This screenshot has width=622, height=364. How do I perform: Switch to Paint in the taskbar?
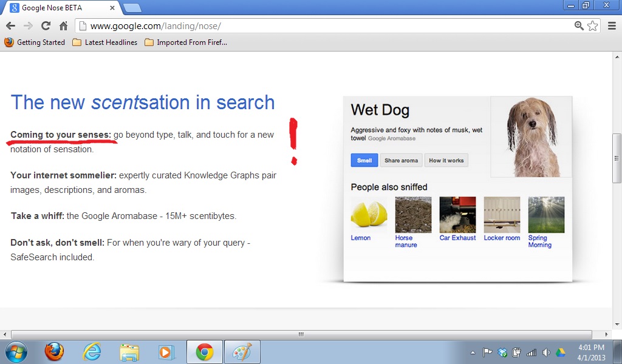coord(242,352)
